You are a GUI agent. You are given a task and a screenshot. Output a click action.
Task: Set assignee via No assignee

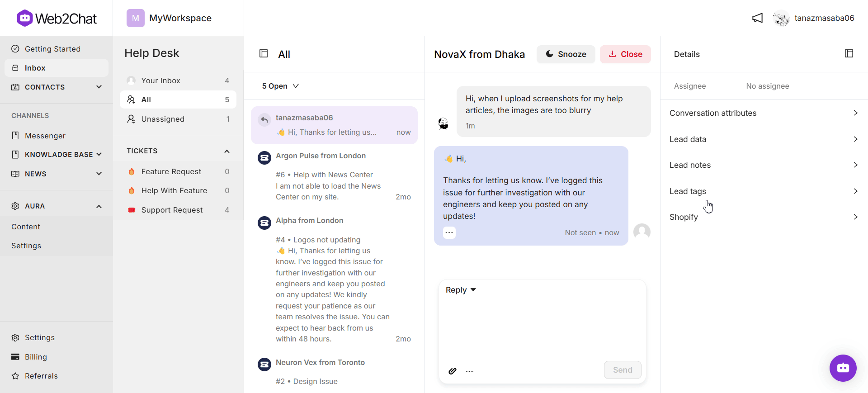coord(768,86)
